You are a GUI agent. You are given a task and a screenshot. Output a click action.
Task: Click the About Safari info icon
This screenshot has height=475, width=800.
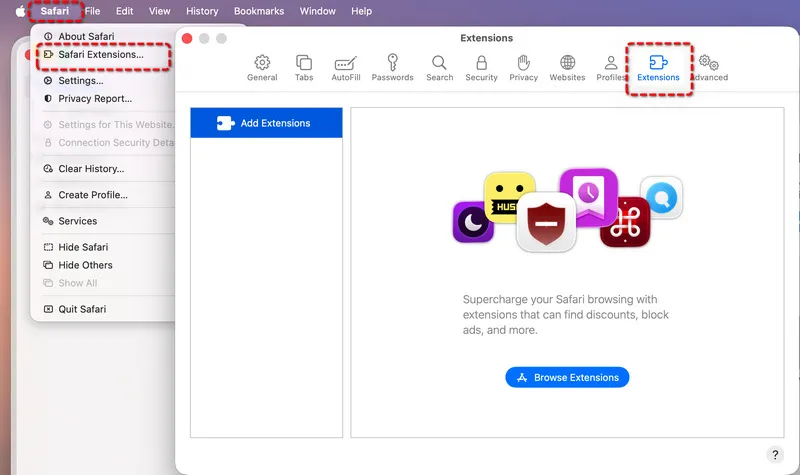[x=48, y=37]
